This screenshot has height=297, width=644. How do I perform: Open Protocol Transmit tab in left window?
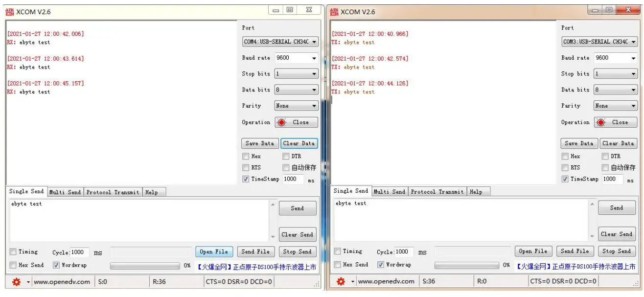click(x=113, y=192)
